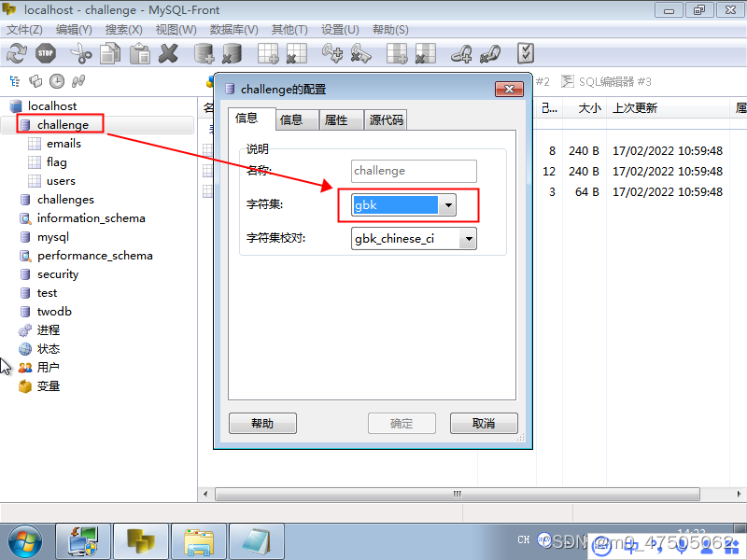
Task: Open the 数据库(V) menu
Action: [234, 30]
